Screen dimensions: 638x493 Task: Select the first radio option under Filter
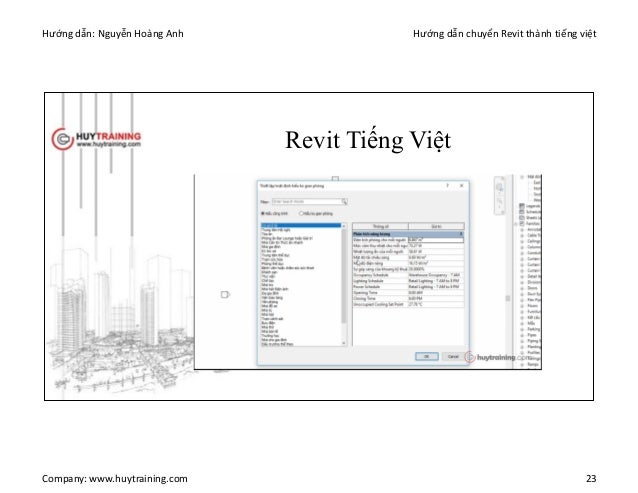(x=263, y=213)
